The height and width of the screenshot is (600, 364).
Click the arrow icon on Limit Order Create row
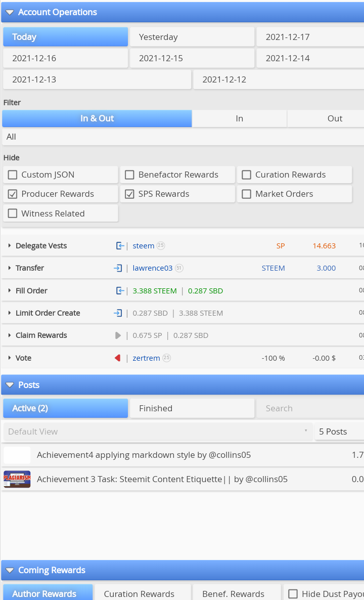[x=118, y=313]
